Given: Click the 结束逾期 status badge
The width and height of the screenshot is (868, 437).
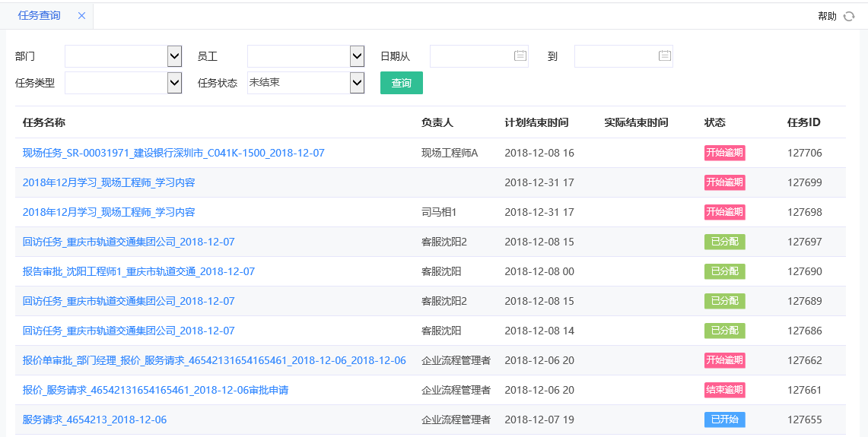Looking at the screenshot, I should coord(724,390).
